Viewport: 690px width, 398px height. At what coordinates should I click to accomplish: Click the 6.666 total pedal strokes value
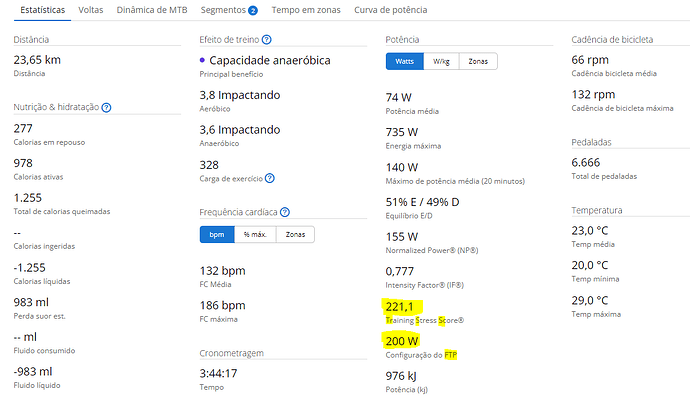click(586, 162)
